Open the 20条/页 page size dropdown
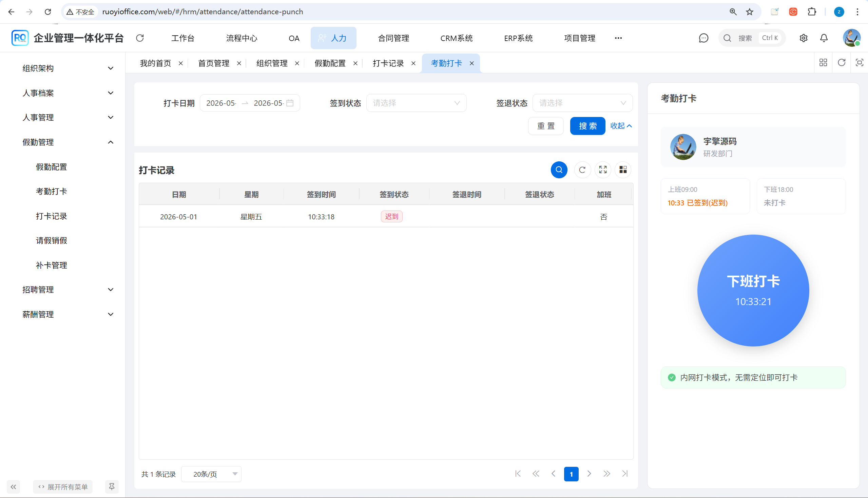The height and width of the screenshot is (498, 868). [x=211, y=474]
